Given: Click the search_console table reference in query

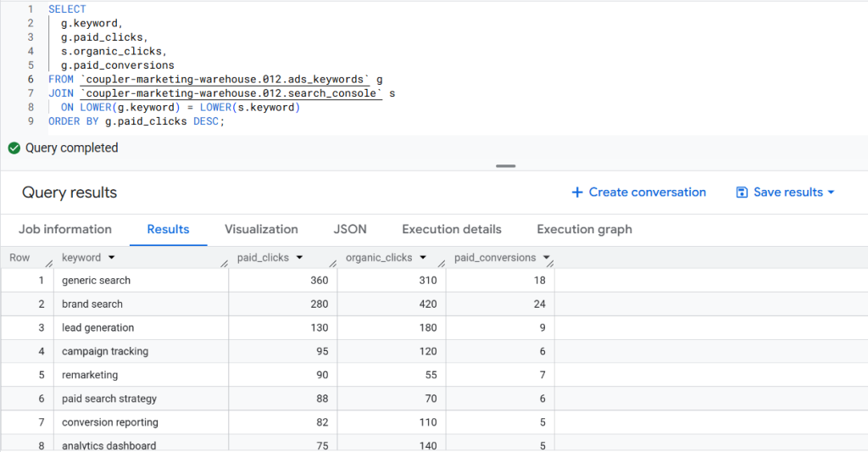Looking at the screenshot, I should pyautogui.click(x=231, y=93).
